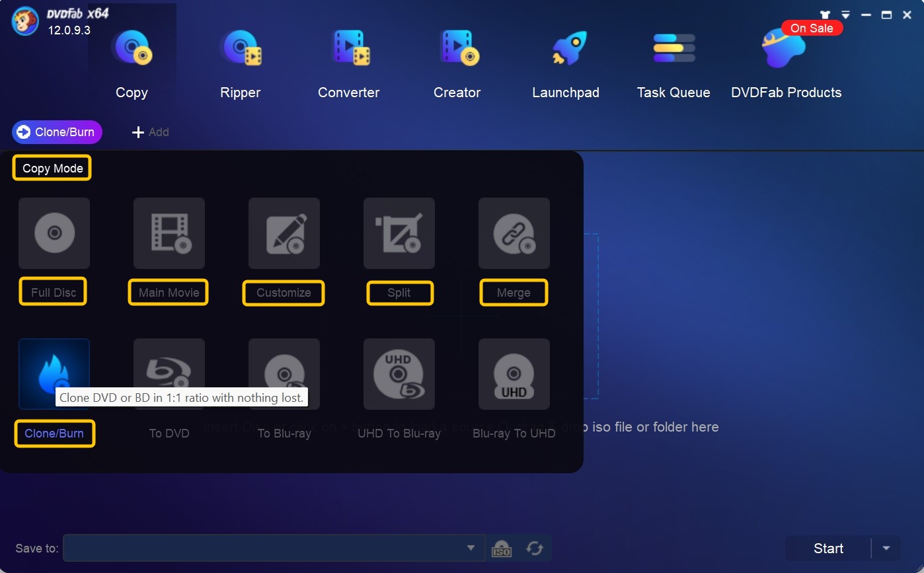Click the Clone/Burn label under flame icon
The height and width of the screenshot is (573, 924).
[54, 434]
